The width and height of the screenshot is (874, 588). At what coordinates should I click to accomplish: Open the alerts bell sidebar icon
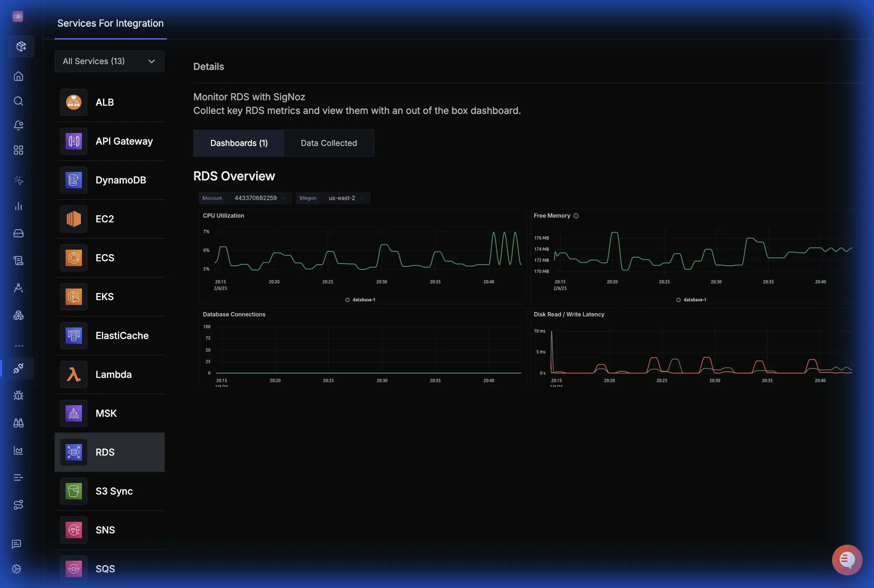coord(18,125)
